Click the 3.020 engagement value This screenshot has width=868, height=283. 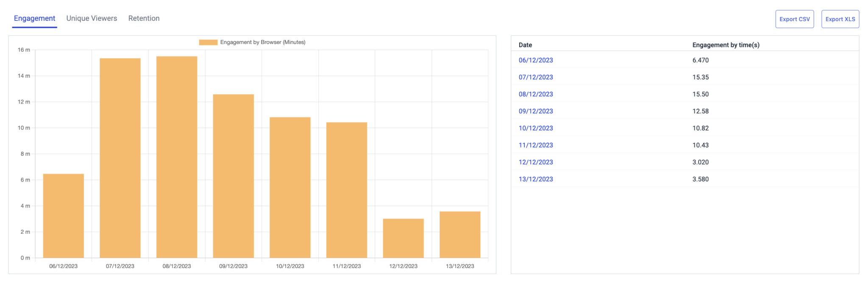tap(701, 162)
